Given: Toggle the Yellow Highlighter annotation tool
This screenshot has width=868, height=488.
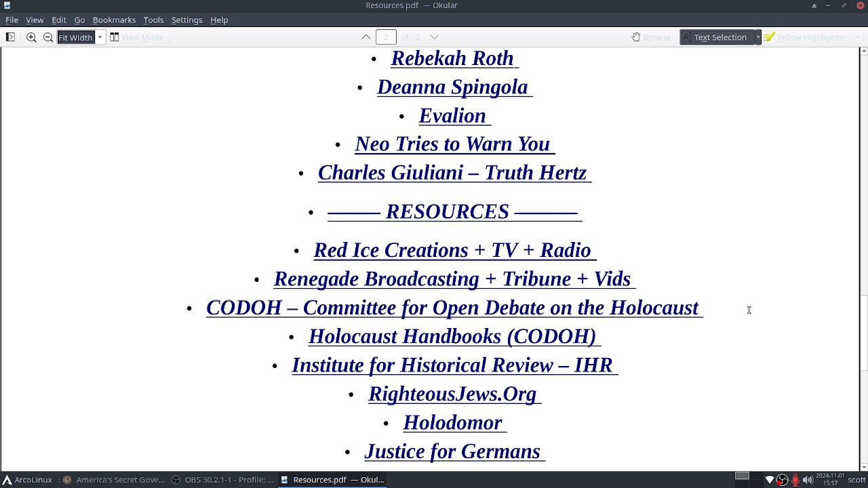Looking at the screenshot, I should pos(806,37).
